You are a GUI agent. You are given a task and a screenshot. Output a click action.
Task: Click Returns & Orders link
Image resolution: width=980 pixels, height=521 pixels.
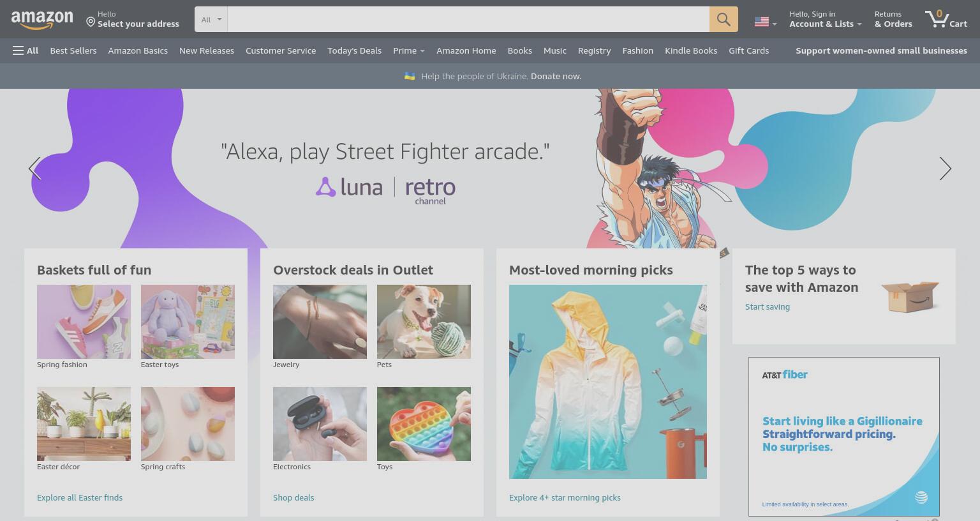tap(893, 19)
